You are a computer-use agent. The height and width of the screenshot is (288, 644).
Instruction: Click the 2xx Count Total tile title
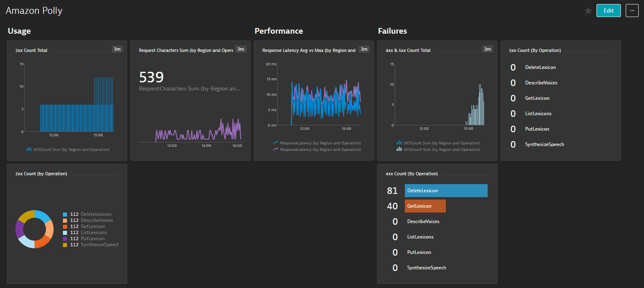pyautogui.click(x=31, y=50)
